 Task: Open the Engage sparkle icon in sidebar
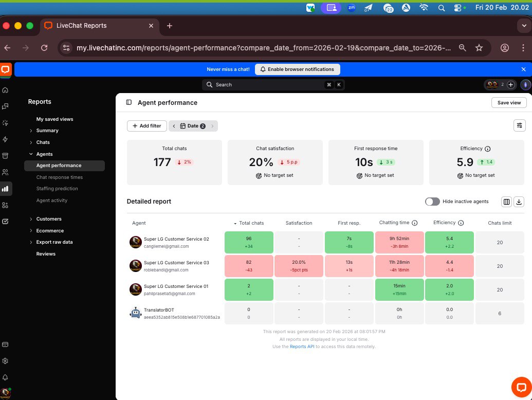(5, 123)
